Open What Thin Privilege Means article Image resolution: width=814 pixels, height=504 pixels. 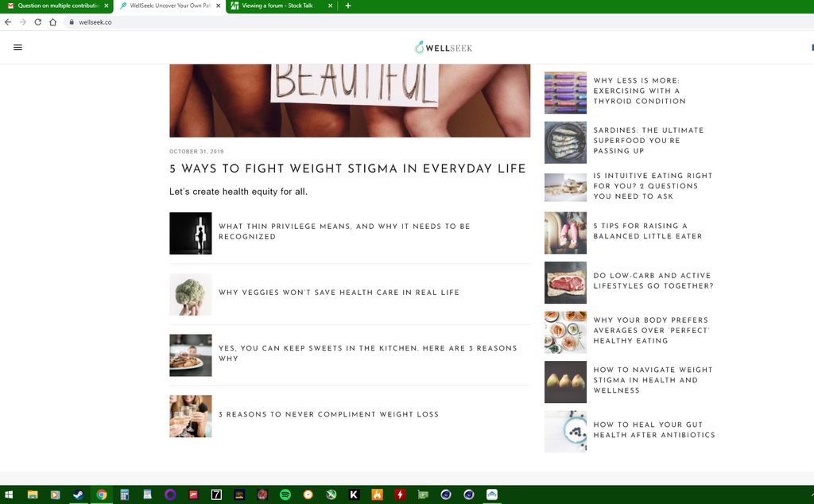[x=344, y=231]
